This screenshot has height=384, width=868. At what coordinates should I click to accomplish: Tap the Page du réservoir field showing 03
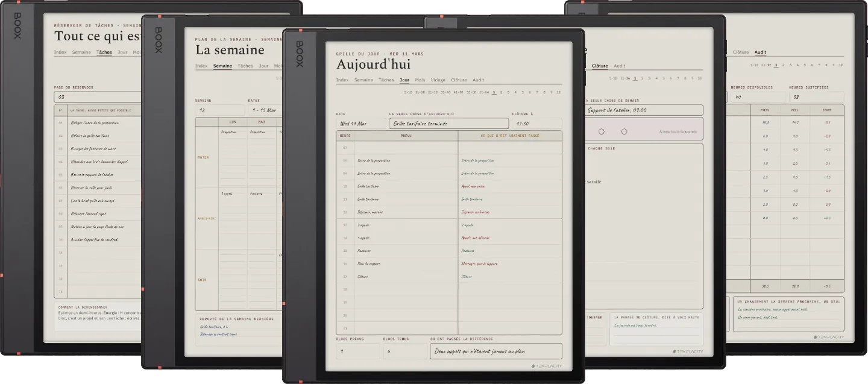tap(98, 96)
